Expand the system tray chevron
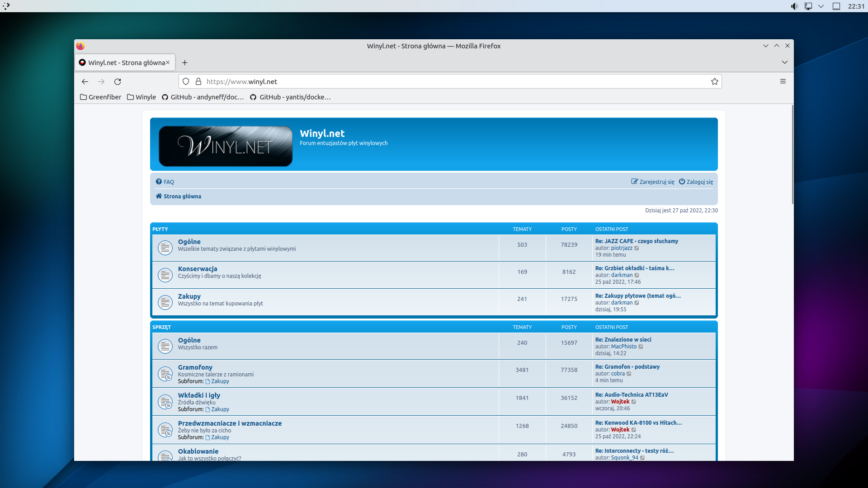This screenshot has height=488, width=868. 821,6
